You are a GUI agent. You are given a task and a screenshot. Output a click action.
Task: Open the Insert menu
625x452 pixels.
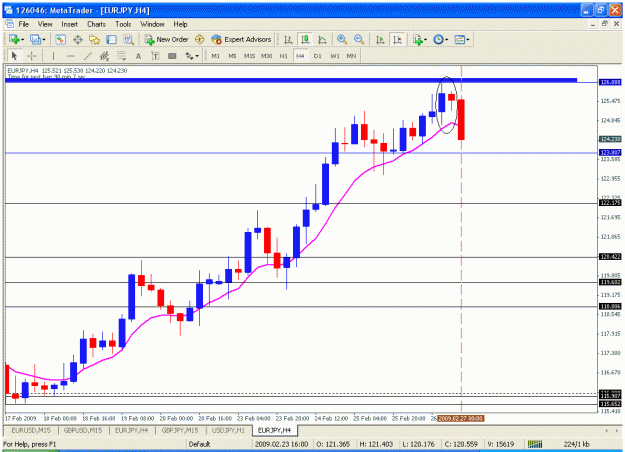point(70,24)
